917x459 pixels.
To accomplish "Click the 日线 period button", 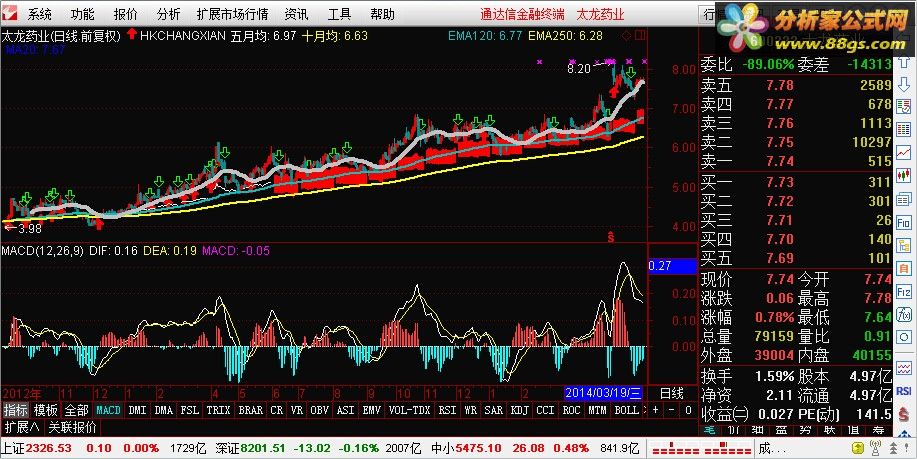I will coord(673,393).
